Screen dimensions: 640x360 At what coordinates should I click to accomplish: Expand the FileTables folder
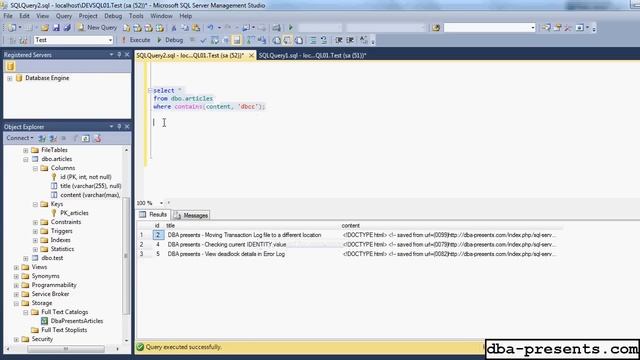25,150
